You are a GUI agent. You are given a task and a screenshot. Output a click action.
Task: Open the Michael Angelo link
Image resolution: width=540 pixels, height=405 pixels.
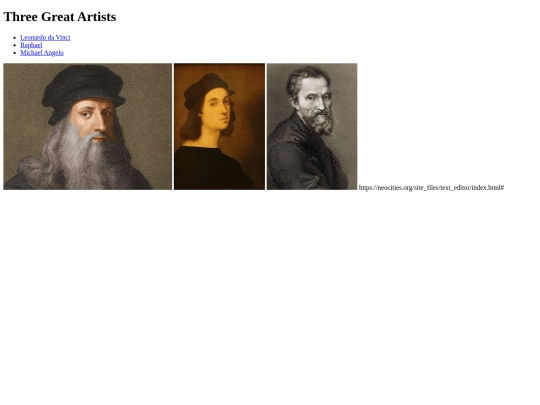click(x=42, y=53)
